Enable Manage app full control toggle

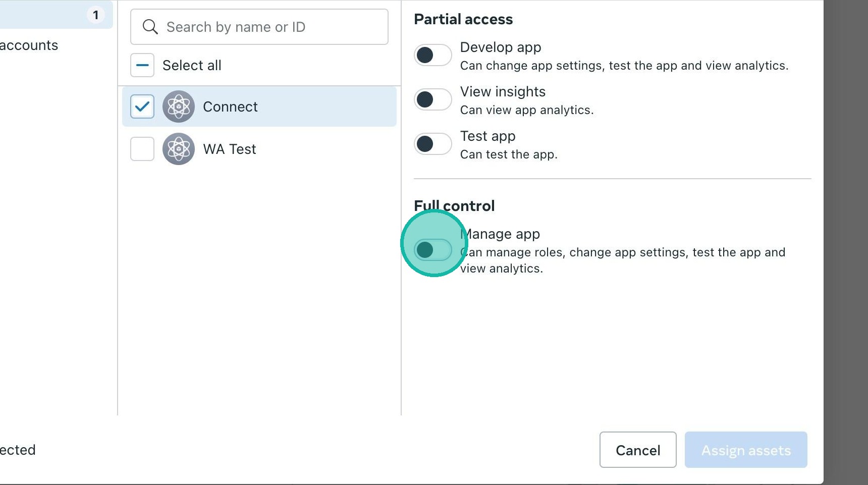tap(432, 250)
